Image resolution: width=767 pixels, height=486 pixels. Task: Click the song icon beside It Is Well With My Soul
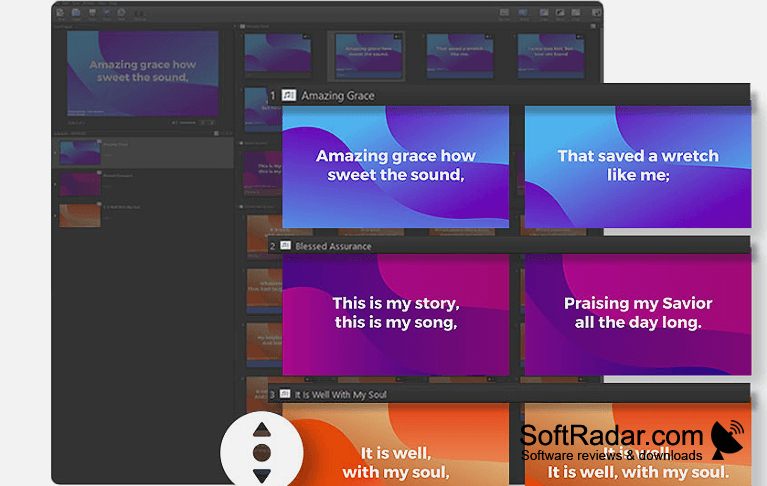click(285, 394)
